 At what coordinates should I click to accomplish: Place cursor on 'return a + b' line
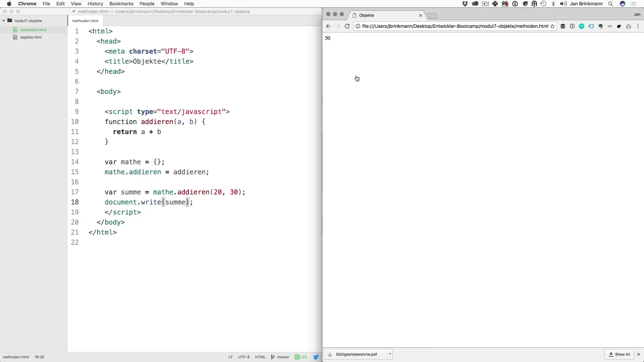click(x=137, y=132)
